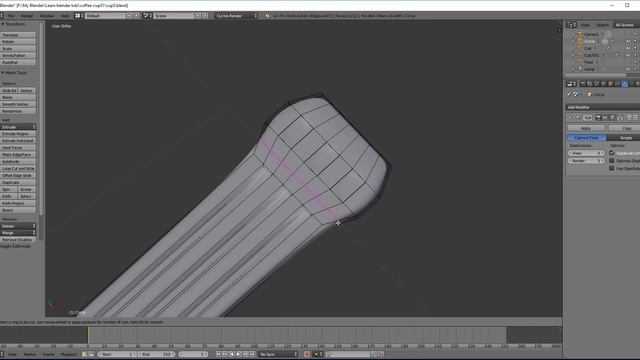The width and height of the screenshot is (640, 360).
Task: Click the modifier move up arrow icon
Action: point(630,118)
